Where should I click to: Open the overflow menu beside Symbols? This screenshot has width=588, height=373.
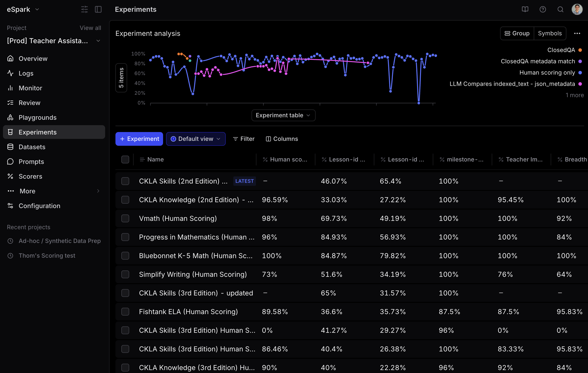pos(577,33)
